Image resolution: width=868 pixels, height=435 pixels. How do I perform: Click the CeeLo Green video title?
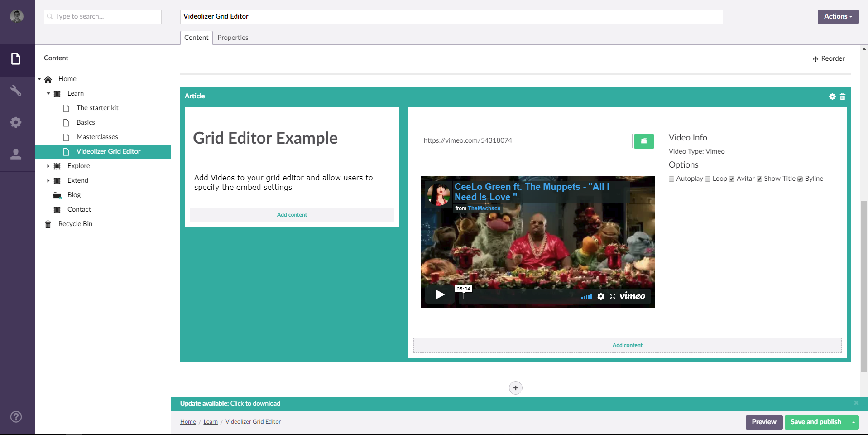[x=532, y=192]
